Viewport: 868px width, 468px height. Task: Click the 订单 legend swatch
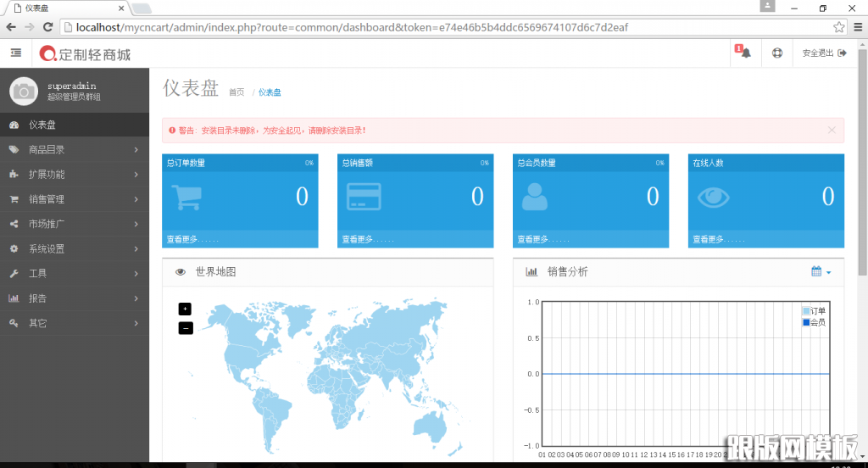806,310
